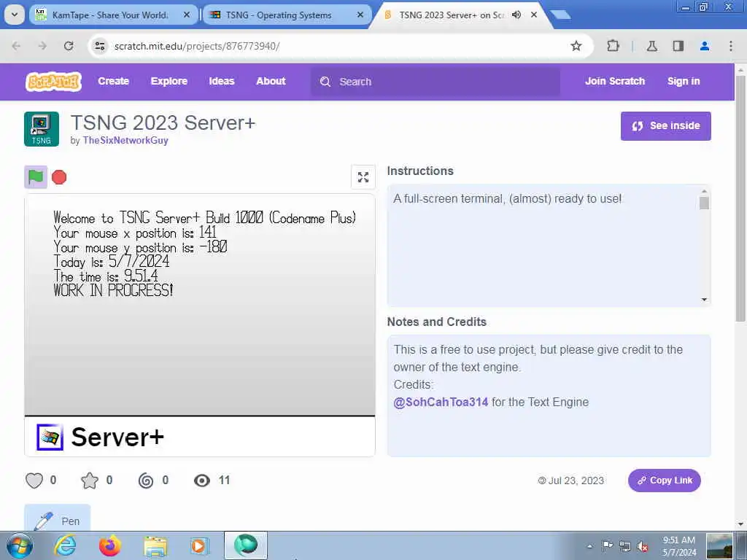Open the taskbar clock 9:51 AM
Viewport: 747px width, 560px height.
tap(679, 546)
